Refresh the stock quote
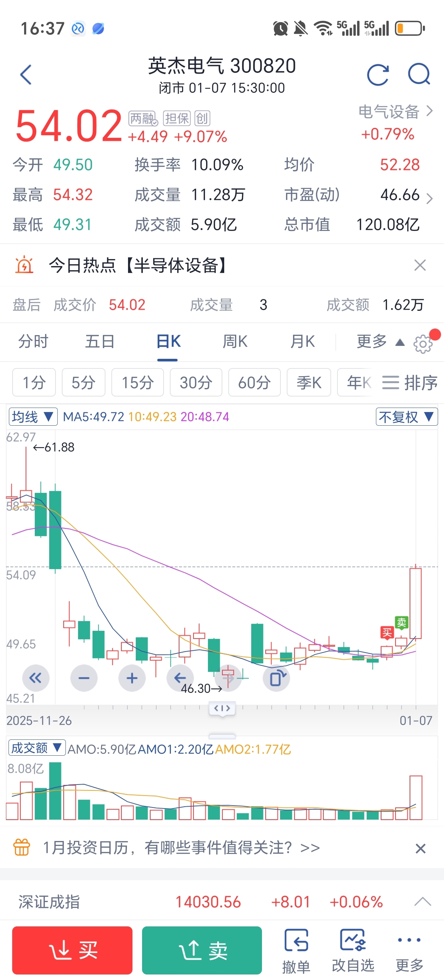This screenshot has width=444, height=980. point(378,75)
